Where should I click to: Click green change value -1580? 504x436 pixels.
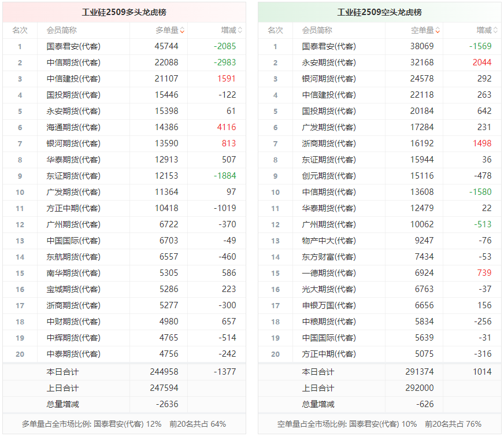480,192
